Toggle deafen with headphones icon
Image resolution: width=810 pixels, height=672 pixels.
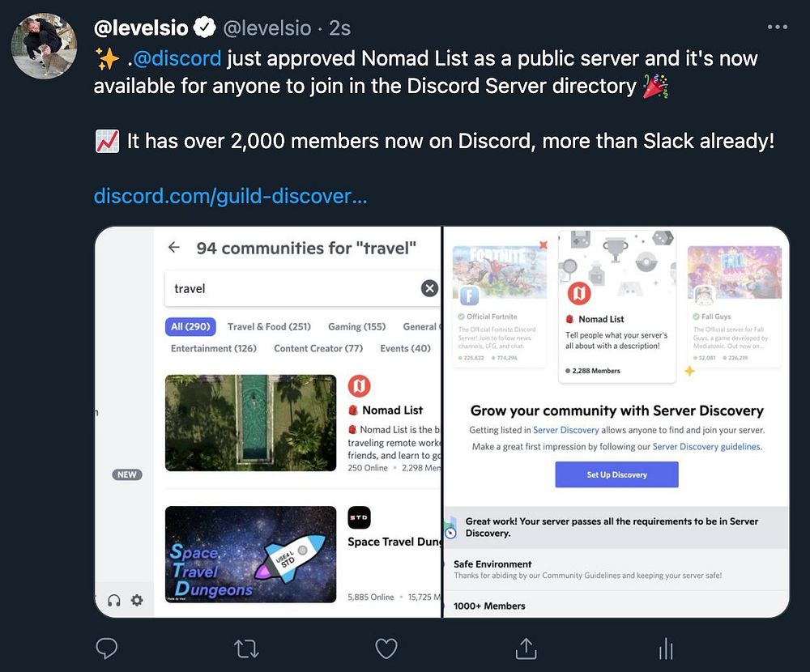[113, 600]
